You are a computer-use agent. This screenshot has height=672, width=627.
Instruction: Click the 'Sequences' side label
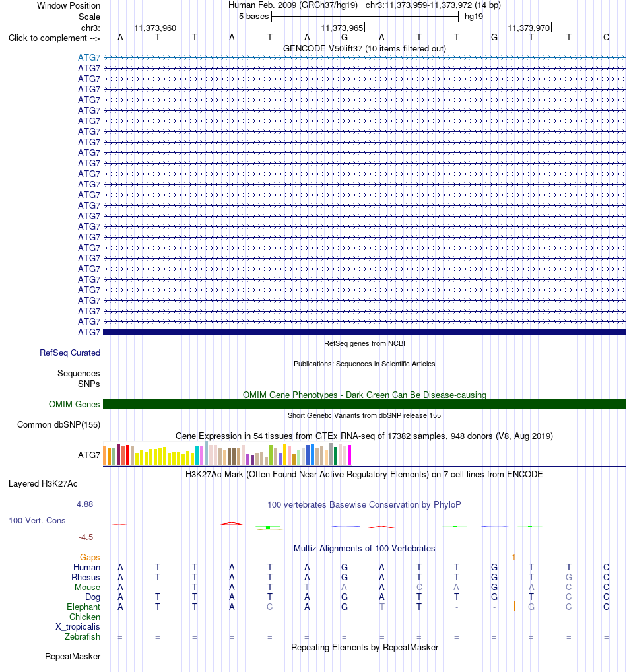click(79, 373)
